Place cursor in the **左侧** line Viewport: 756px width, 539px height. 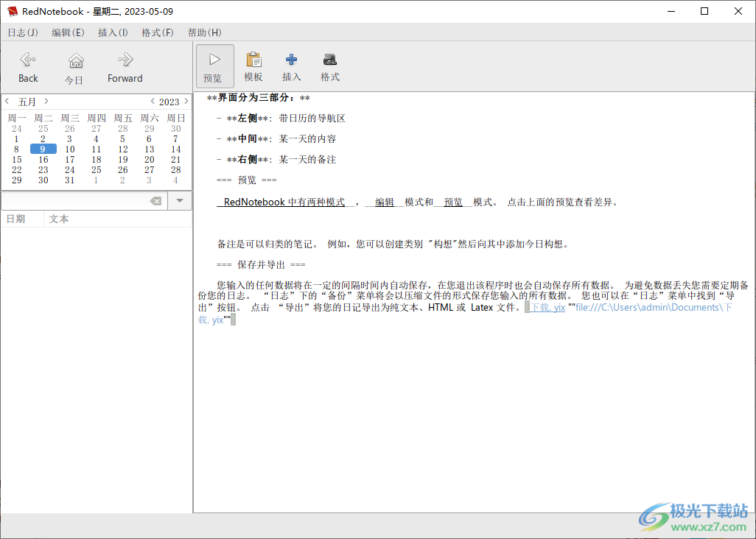[281, 118]
